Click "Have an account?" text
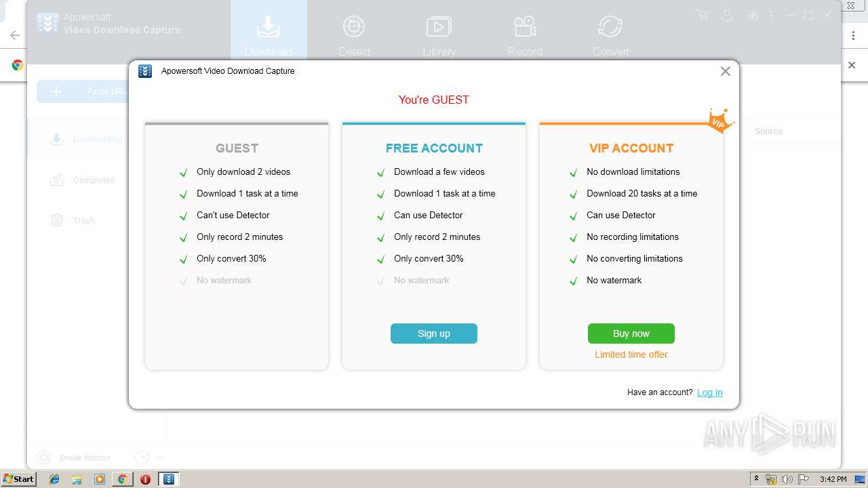The width and height of the screenshot is (868, 488). point(660,392)
